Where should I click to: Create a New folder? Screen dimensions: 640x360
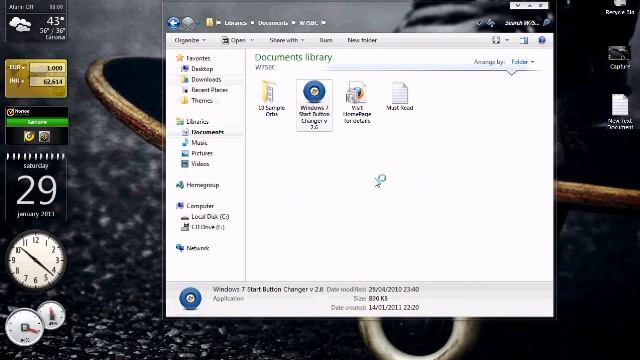pyautogui.click(x=362, y=40)
